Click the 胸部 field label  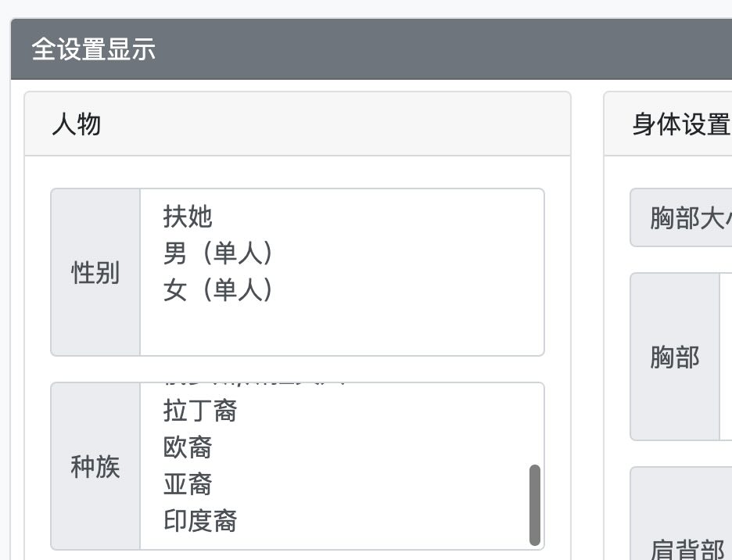coord(675,357)
